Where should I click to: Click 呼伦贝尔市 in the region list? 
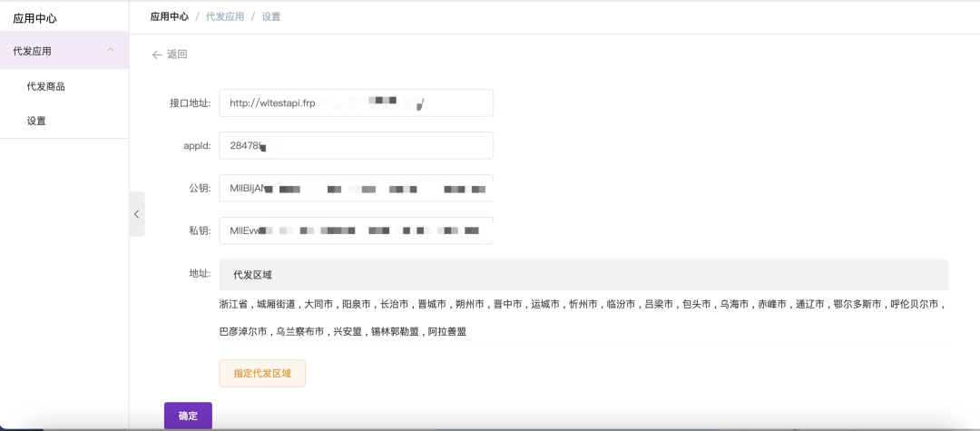coord(915,305)
